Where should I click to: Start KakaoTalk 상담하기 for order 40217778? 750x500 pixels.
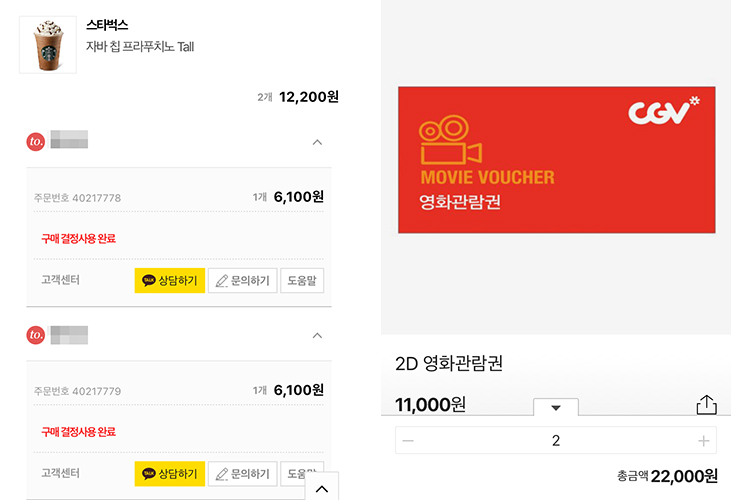[x=170, y=280]
